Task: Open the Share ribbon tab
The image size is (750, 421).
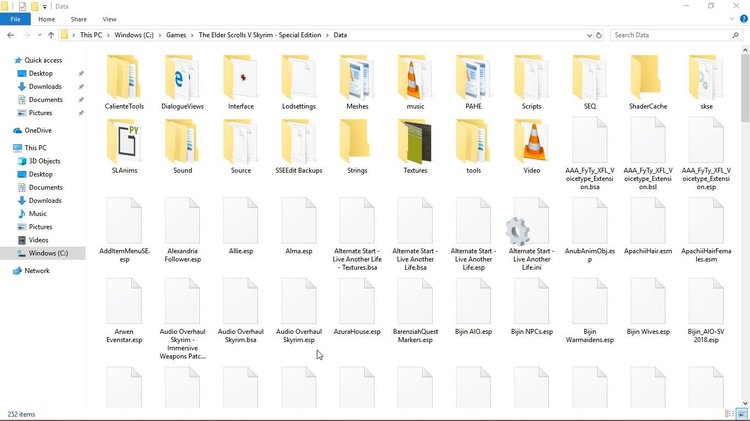Action: click(78, 19)
